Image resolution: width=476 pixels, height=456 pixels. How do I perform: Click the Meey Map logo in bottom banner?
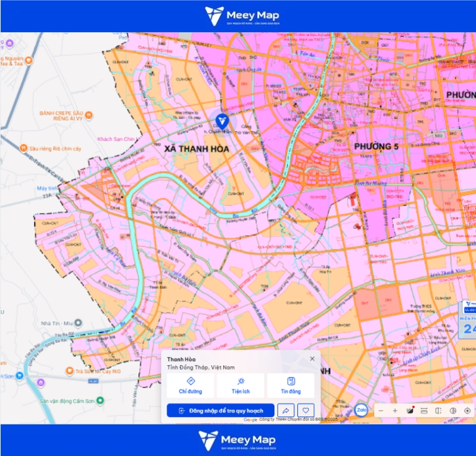pos(238,440)
